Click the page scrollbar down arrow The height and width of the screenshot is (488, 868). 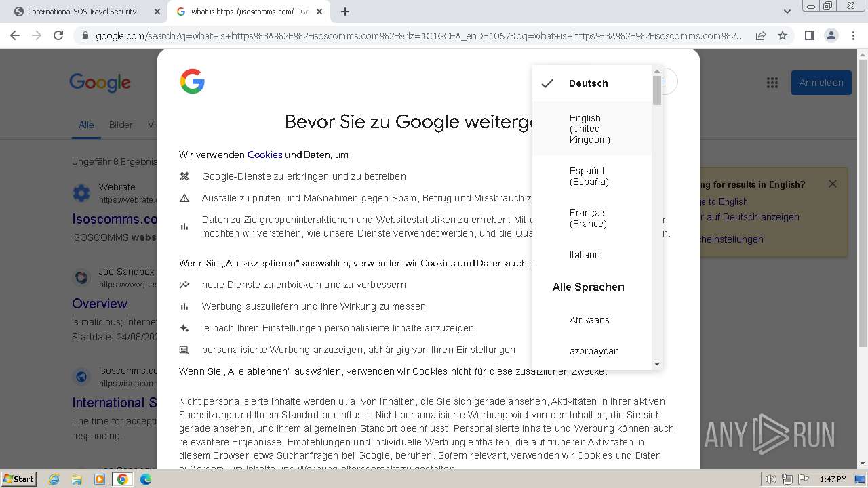(863, 464)
